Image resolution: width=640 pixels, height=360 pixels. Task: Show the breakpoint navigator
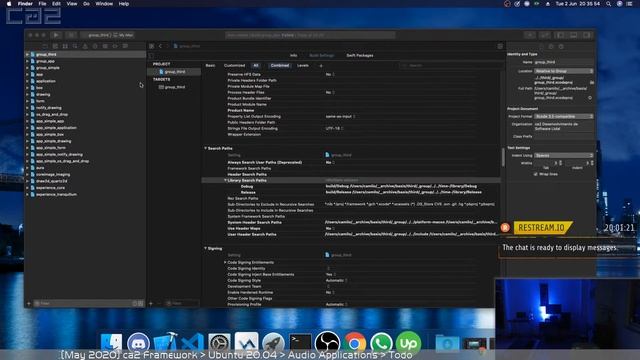coord(115,46)
